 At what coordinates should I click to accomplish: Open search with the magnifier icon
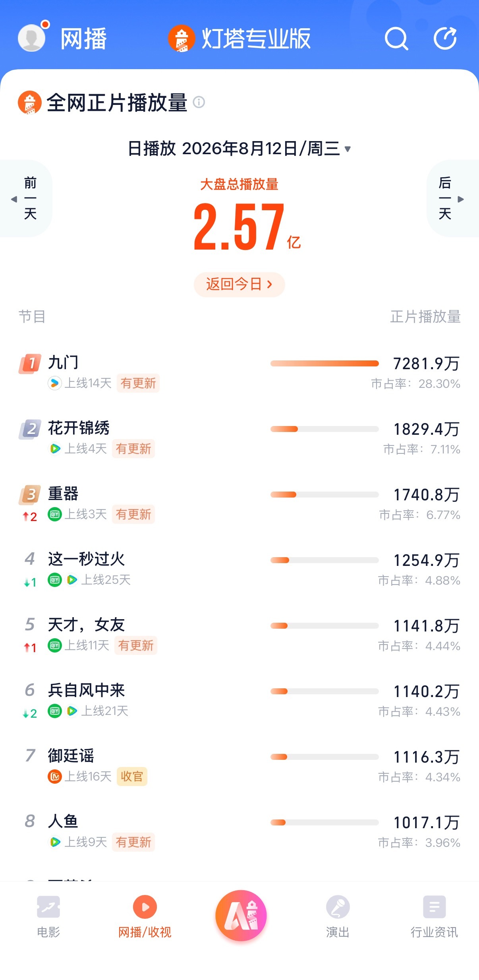pos(396,39)
